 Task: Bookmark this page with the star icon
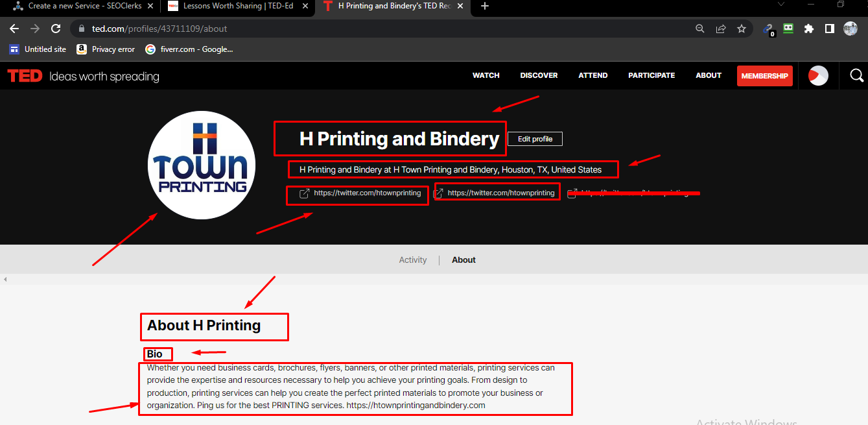[742, 29]
